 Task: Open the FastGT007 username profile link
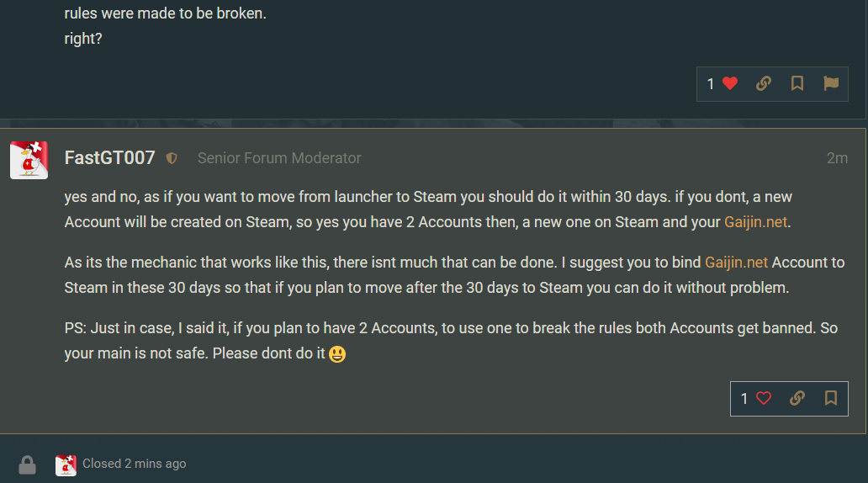coord(110,158)
